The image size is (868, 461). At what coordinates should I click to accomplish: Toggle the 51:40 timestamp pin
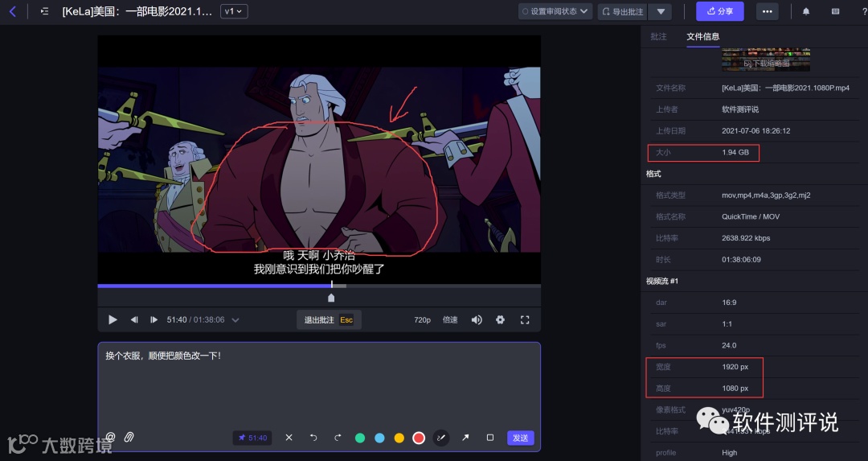252,438
